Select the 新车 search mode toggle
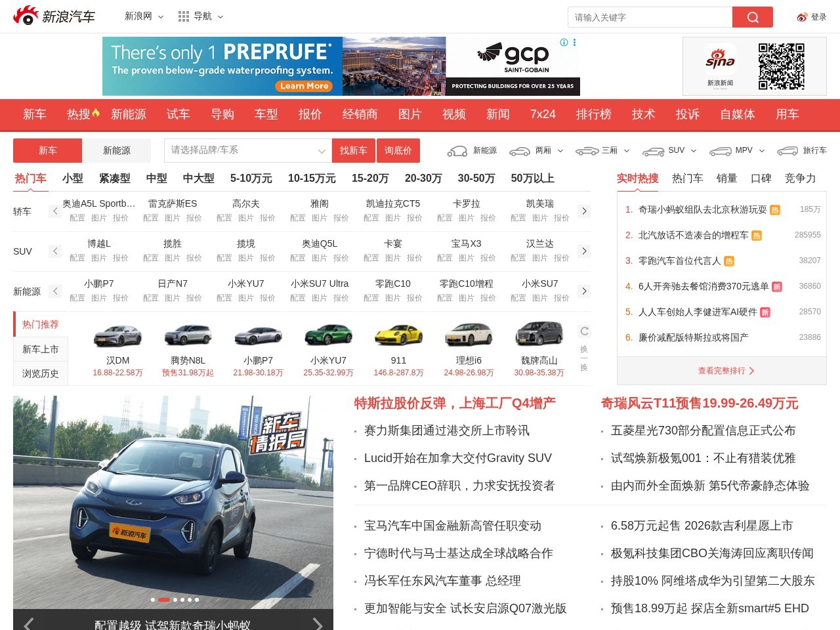Screen dimensions: 840x630 (47, 151)
